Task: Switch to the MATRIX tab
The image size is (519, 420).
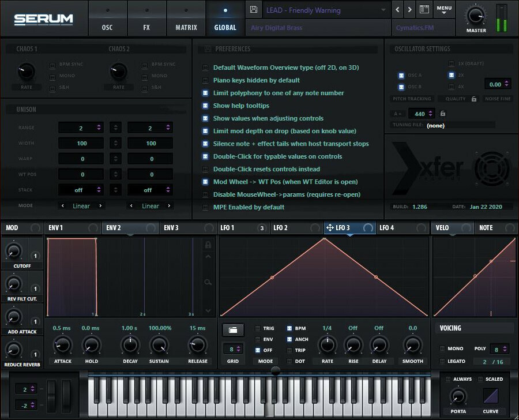Action: [186, 19]
